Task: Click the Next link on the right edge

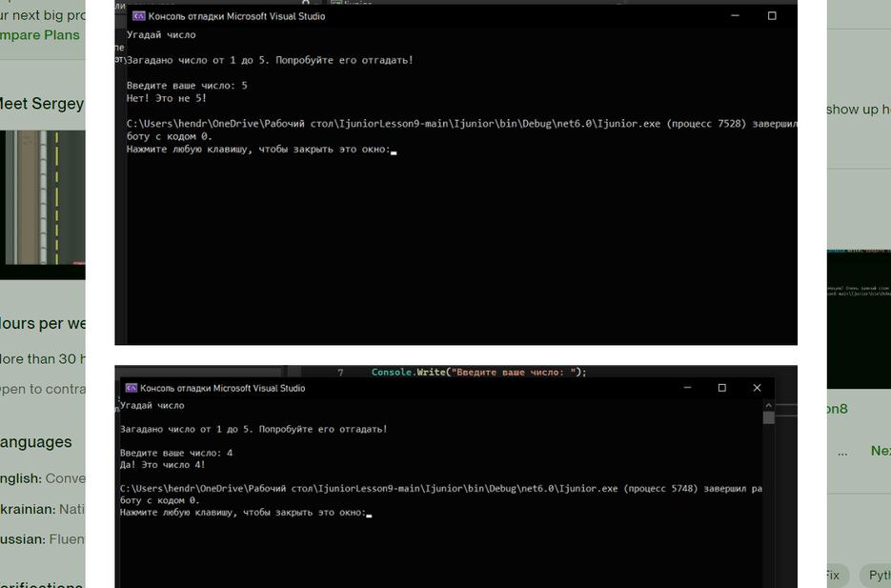Action: (881, 451)
